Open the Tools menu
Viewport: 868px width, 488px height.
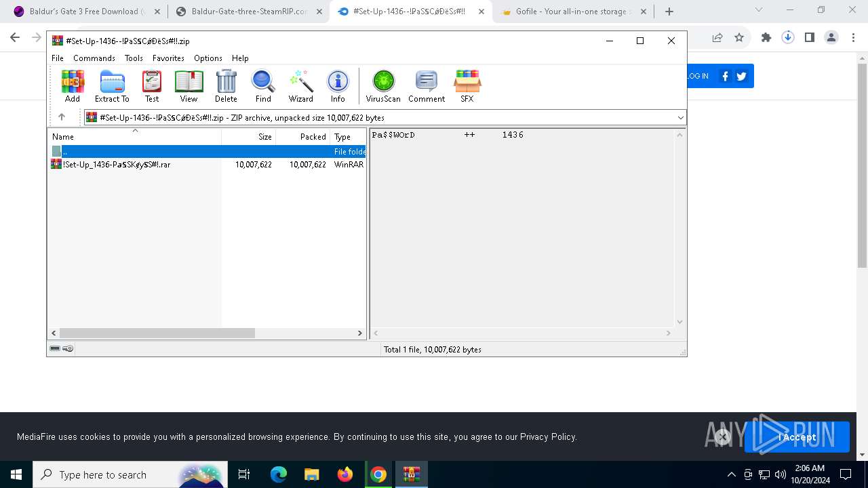[134, 58]
